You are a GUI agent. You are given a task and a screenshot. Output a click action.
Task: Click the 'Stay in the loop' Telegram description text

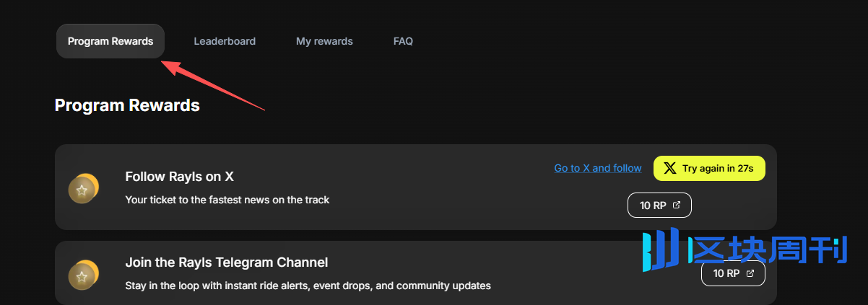point(308,286)
